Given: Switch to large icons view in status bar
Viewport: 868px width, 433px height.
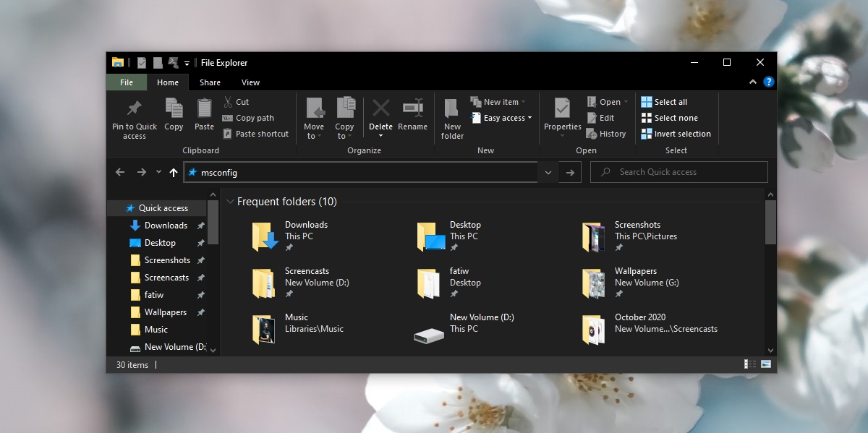Looking at the screenshot, I should [766, 365].
